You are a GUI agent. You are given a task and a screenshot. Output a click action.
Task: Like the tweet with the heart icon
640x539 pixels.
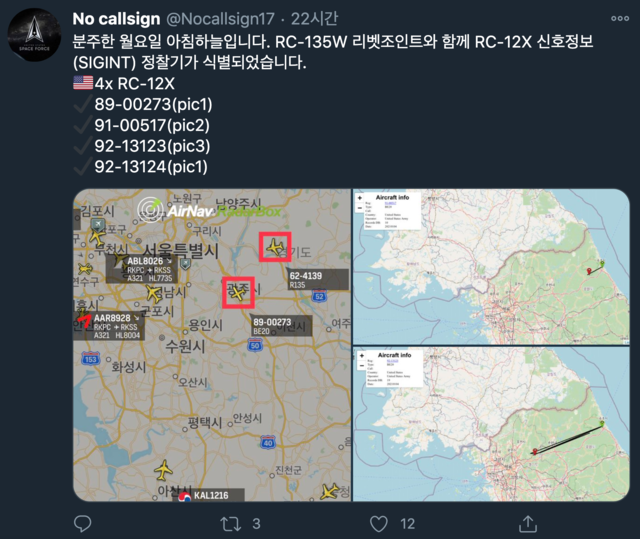pos(379,524)
